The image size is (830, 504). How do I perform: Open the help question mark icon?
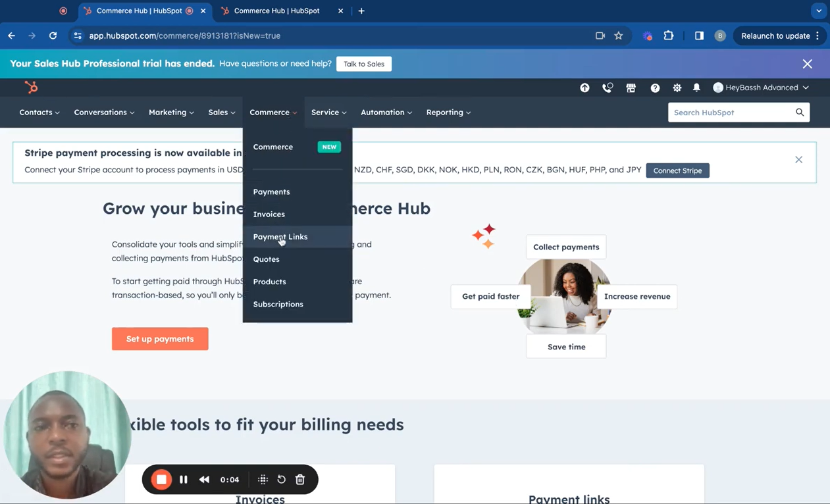coord(655,88)
